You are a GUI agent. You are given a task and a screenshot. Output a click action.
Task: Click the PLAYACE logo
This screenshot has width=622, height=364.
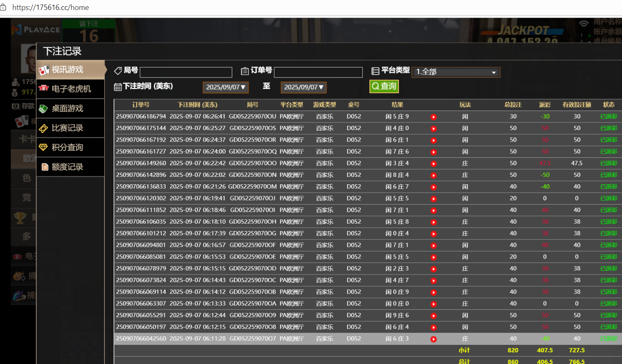pyautogui.click(x=36, y=29)
